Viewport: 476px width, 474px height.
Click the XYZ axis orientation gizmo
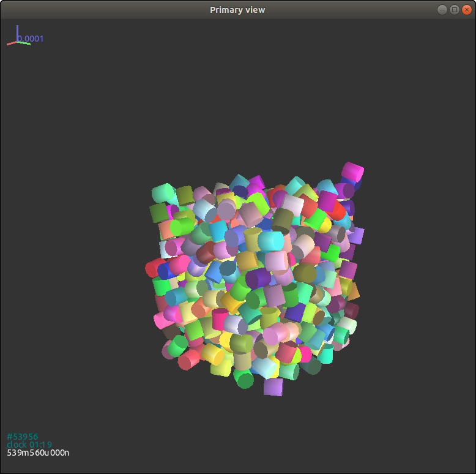coord(18,38)
